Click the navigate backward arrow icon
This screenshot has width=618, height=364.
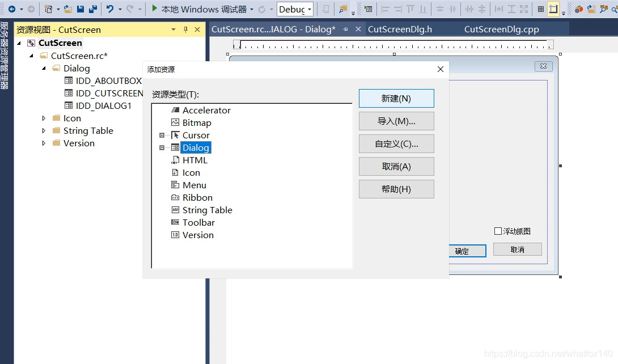12,9
